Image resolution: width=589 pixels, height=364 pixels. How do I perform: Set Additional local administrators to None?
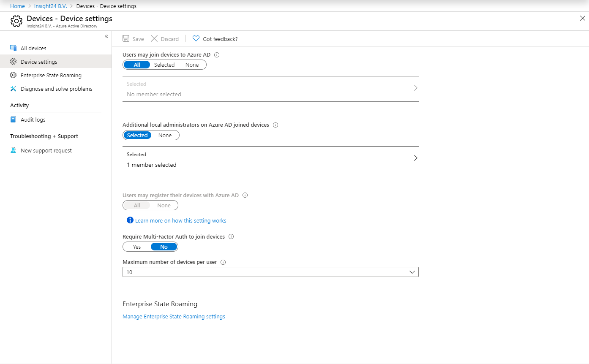pos(165,135)
